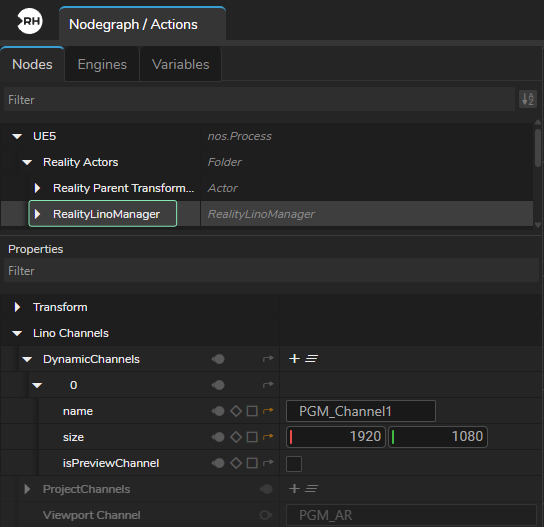Open the DynamicChannels list options menu icon

click(311, 358)
